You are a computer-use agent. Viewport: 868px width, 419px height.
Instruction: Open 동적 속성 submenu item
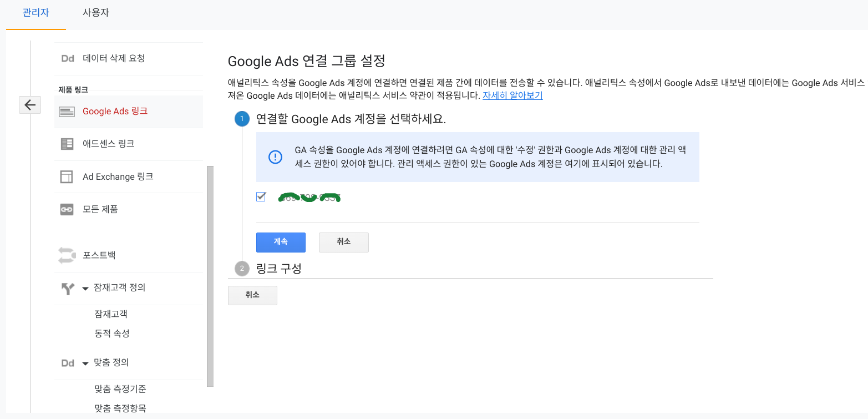112,334
